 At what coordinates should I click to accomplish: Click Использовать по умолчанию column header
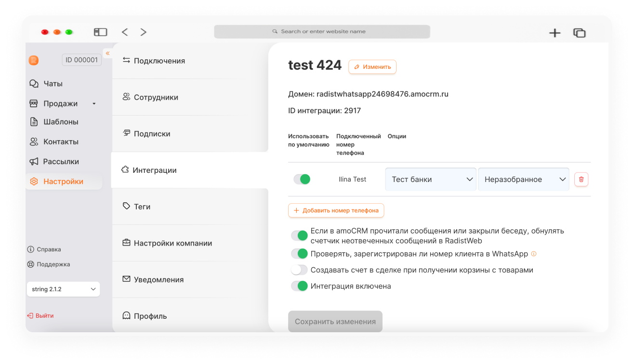309,140
